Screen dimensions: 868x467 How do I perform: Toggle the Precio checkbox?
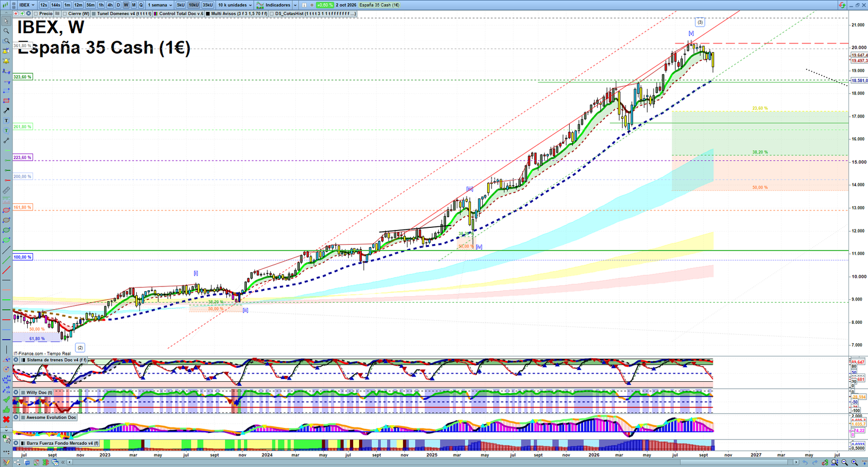coord(36,14)
